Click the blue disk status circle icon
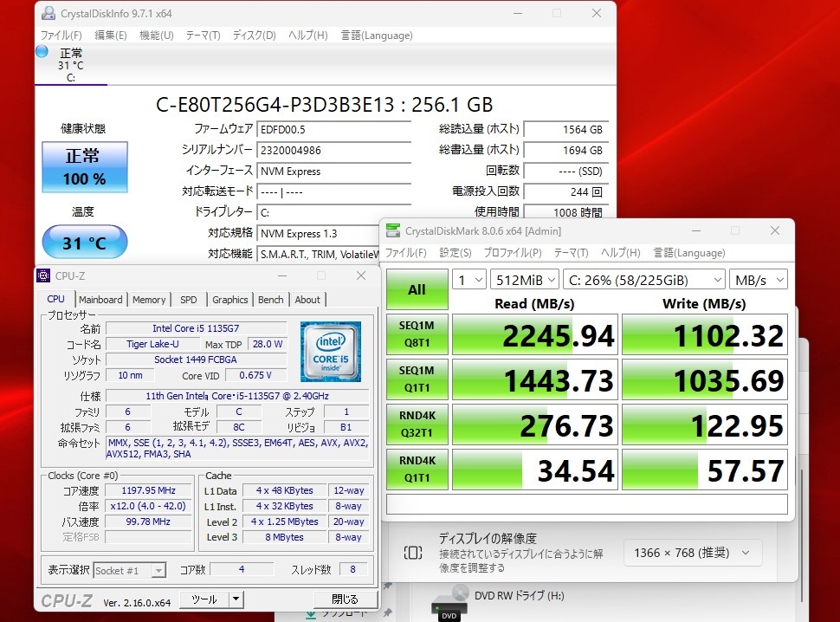The image size is (840, 622). click(42, 51)
